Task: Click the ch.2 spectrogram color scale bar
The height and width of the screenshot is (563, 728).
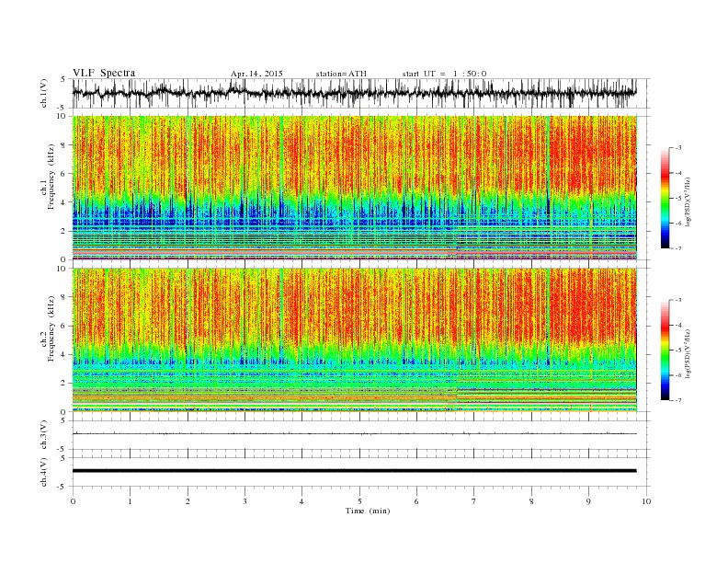Action: tap(665, 350)
